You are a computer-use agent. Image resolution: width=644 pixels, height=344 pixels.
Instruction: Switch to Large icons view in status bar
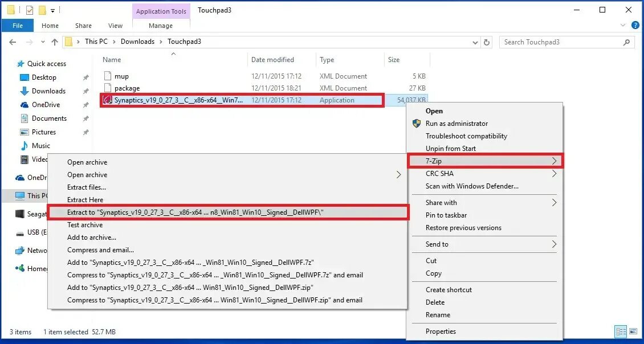click(x=633, y=331)
